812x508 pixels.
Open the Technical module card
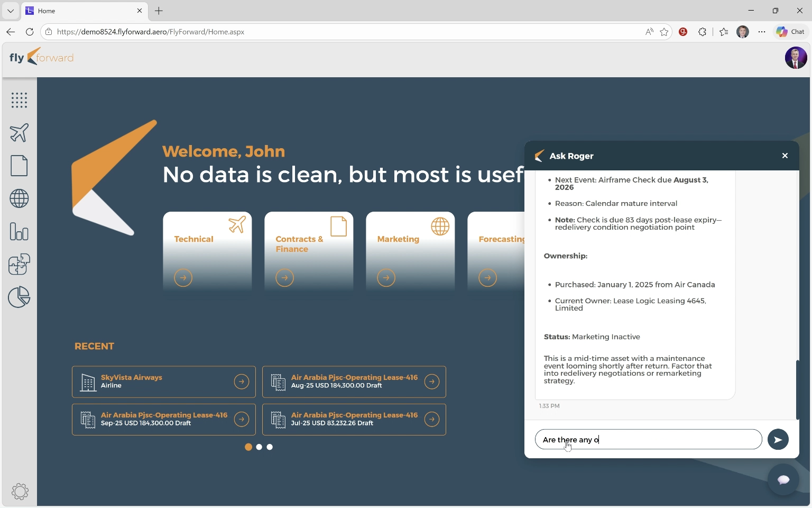(x=207, y=251)
